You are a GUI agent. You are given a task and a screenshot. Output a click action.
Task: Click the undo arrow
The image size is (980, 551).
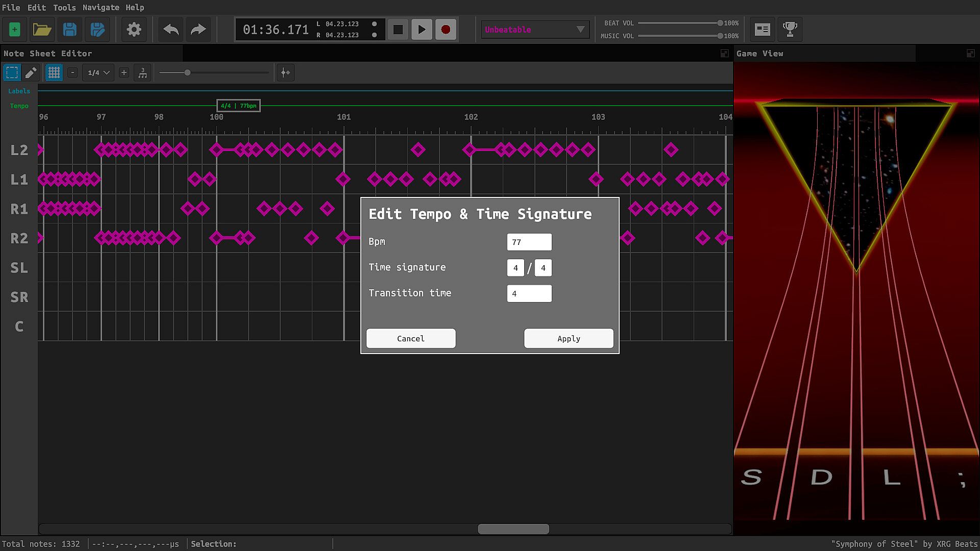171,30
